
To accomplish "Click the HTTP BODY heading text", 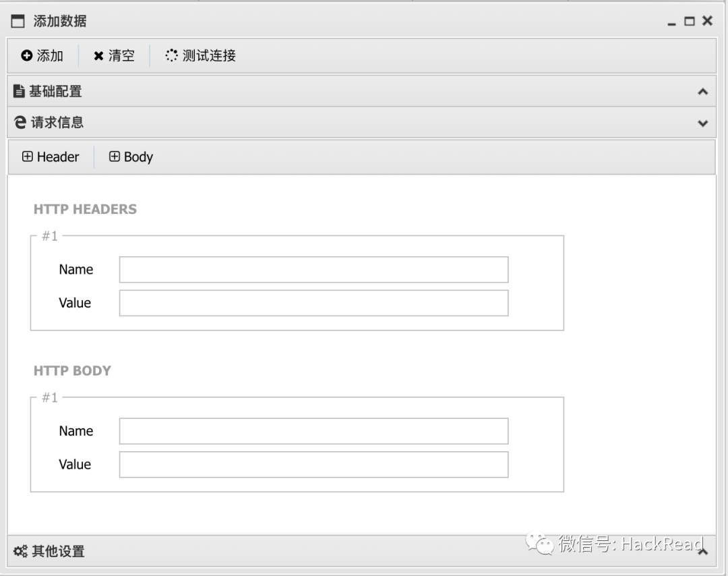I will click(72, 371).
